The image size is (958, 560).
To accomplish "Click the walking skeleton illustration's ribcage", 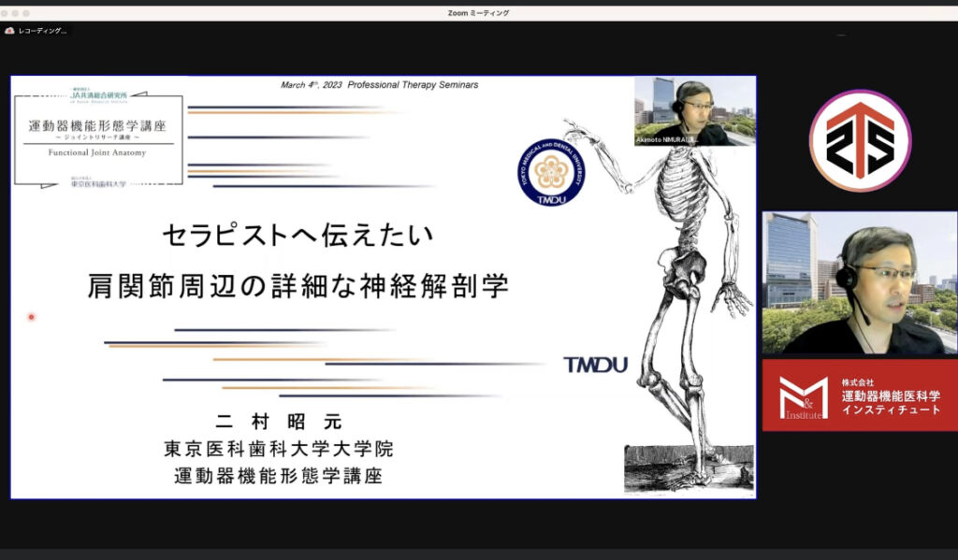I will click(681, 185).
